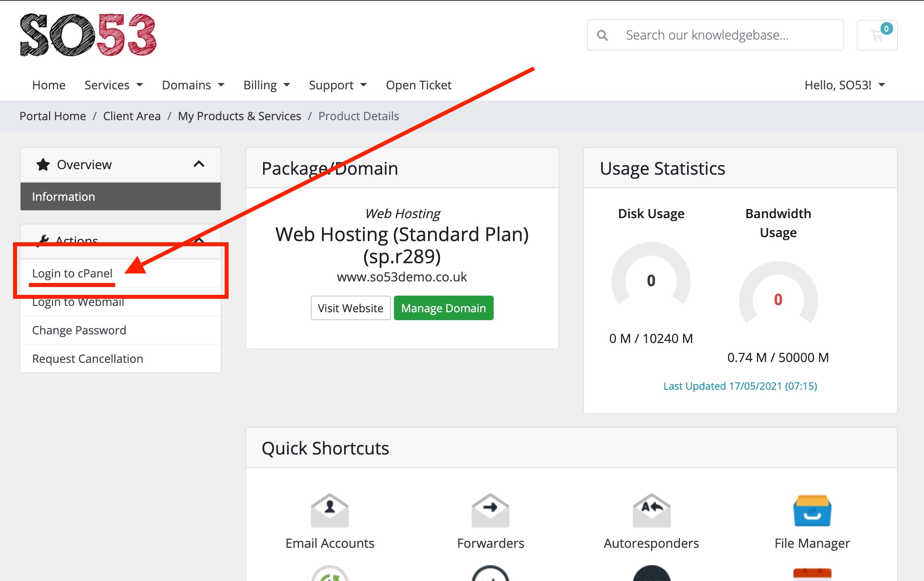Click the knowledgebase search magnifier icon
This screenshot has width=924, height=581.
coord(602,35)
